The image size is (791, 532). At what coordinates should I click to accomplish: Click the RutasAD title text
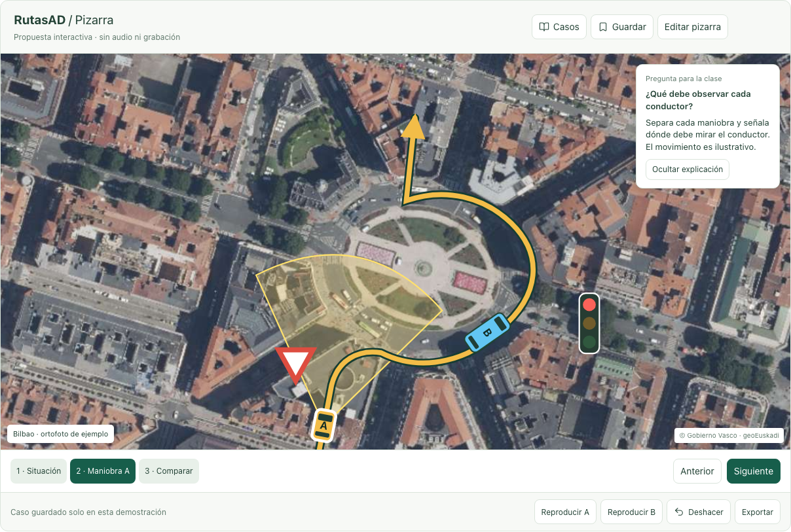point(39,21)
